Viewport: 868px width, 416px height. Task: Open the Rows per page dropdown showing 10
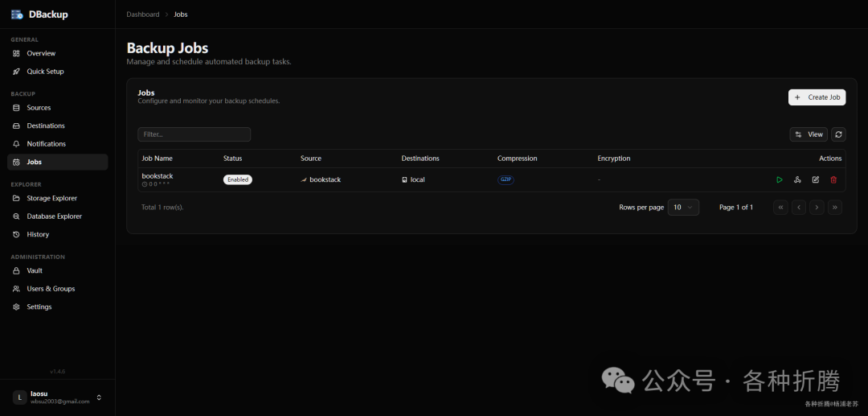coord(684,207)
